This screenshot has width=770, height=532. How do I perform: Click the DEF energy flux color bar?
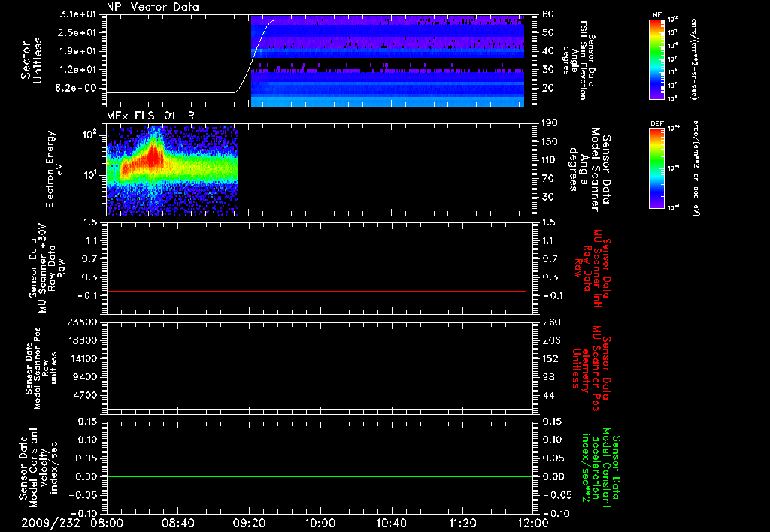(656, 168)
